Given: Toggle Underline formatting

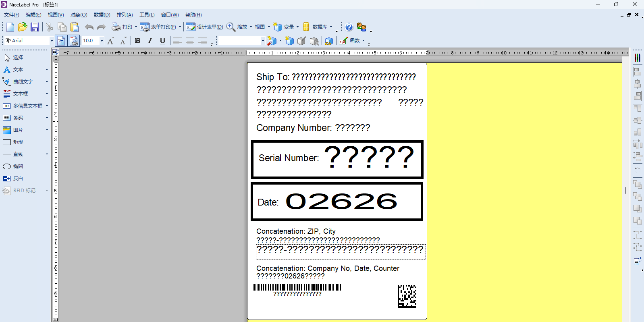Looking at the screenshot, I should (162, 41).
